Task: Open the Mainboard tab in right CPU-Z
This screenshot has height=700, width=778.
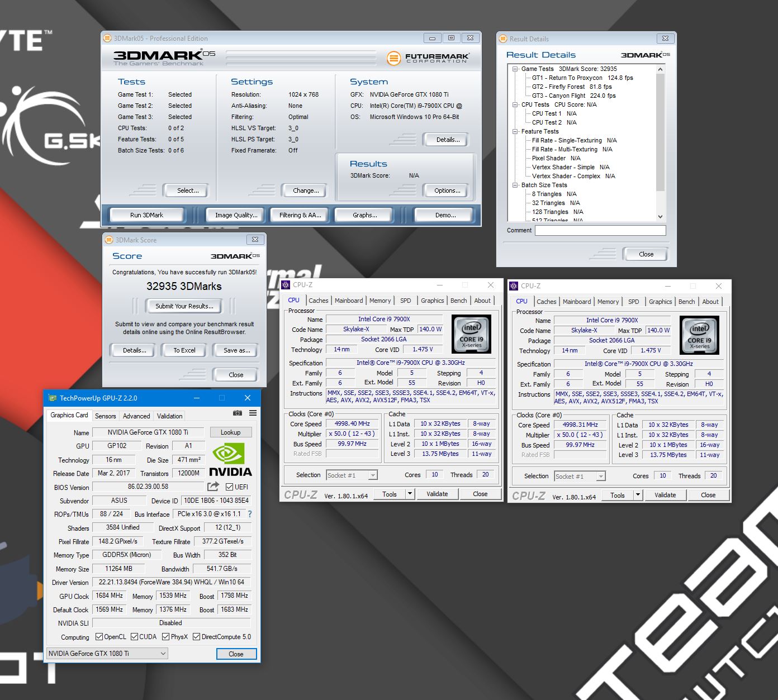Action: (577, 302)
